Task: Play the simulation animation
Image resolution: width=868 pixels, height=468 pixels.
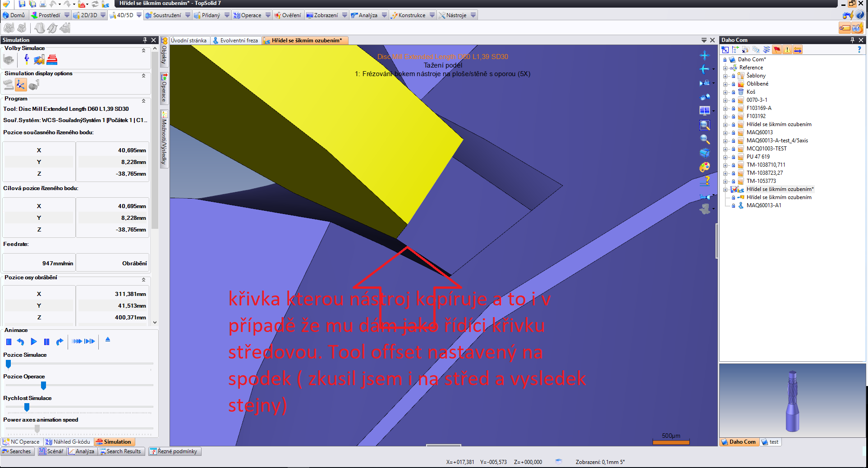Action: (33, 342)
